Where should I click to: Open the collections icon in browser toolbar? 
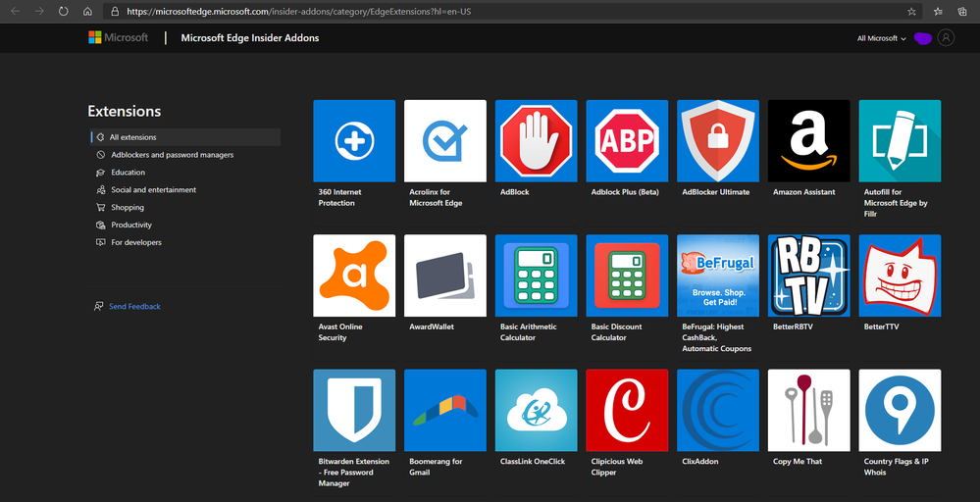[962, 11]
